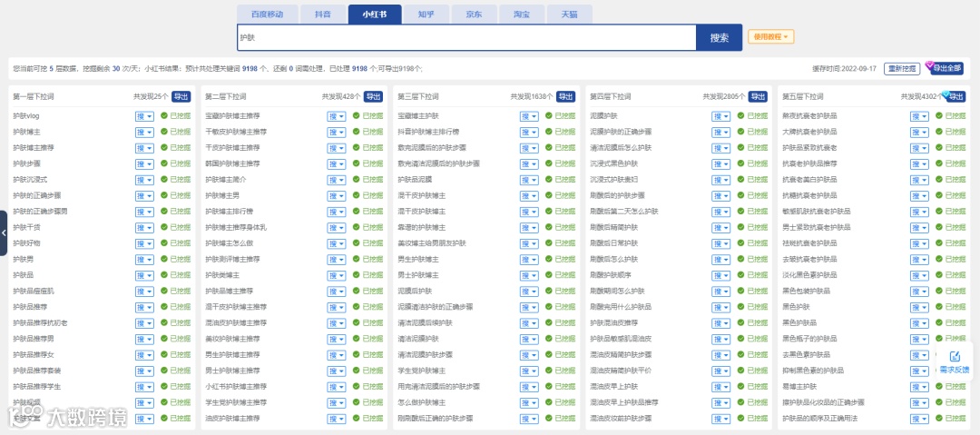Image resolution: width=980 pixels, height=435 pixels.
Task: Click green check icon beside 泥膜护肤
Action: coord(740,116)
